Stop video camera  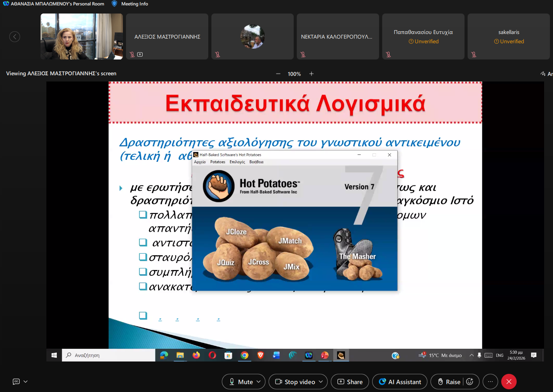coord(295,382)
